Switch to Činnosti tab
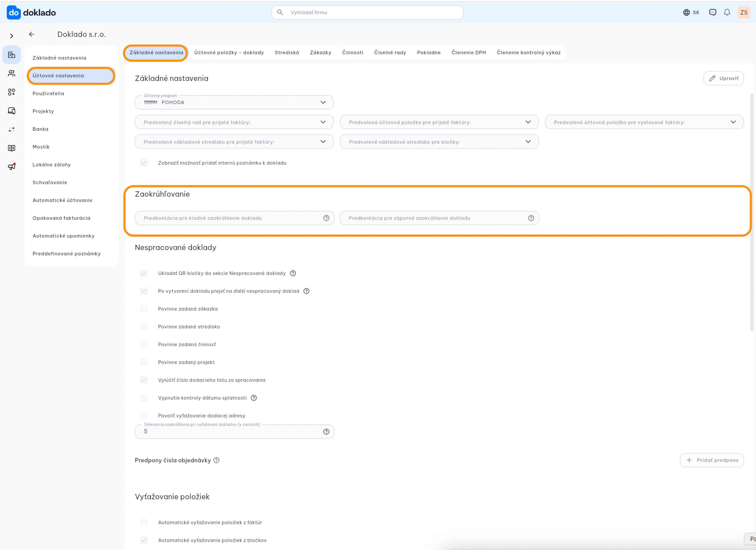This screenshot has width=756, height=550. (x=353, y=53)
